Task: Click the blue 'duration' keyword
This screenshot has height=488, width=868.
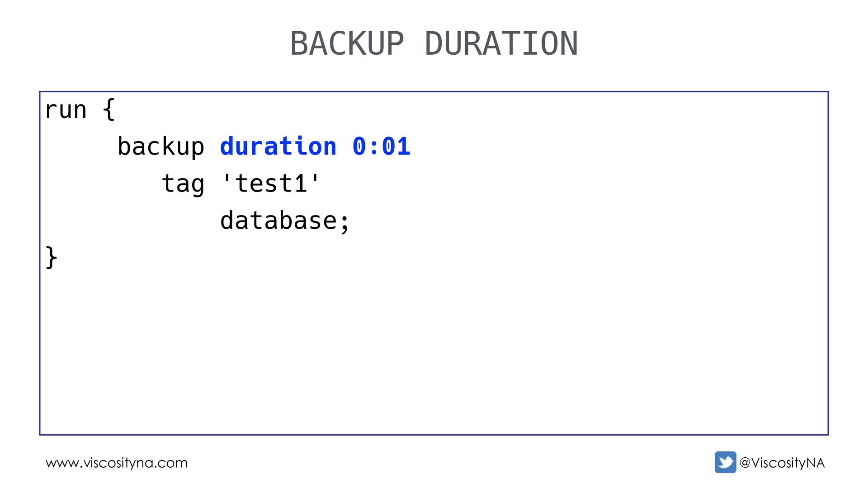Action: (278, 146)
